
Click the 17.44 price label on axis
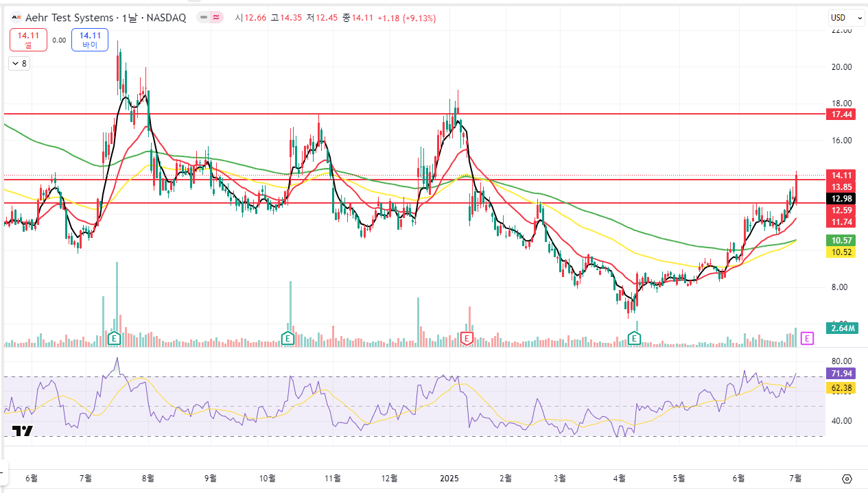pyautogui.click(x=842, y=114)
